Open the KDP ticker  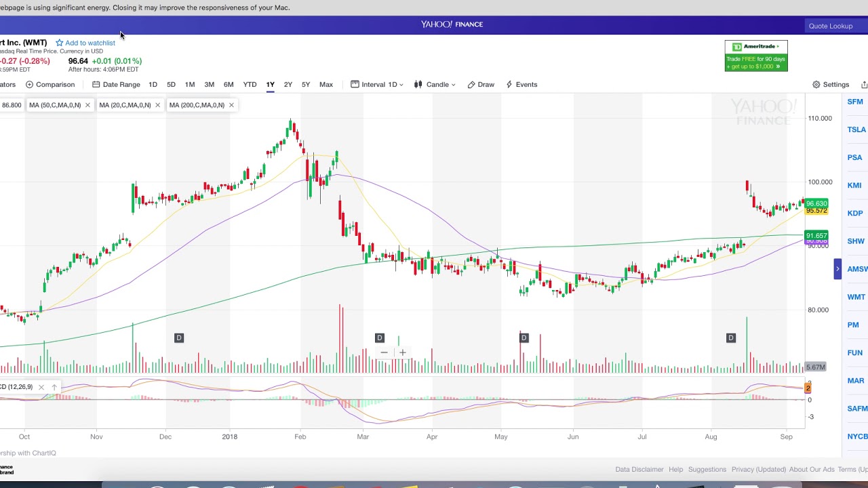coord(855,213)
